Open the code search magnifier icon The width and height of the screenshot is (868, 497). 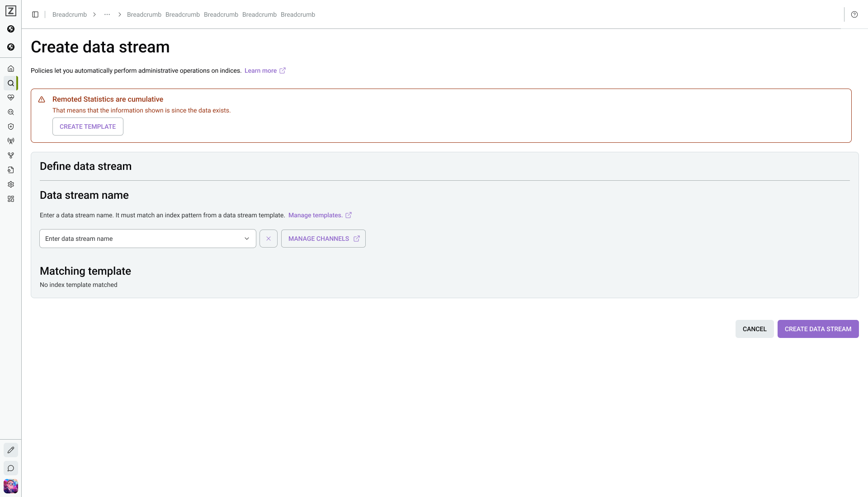11,112
